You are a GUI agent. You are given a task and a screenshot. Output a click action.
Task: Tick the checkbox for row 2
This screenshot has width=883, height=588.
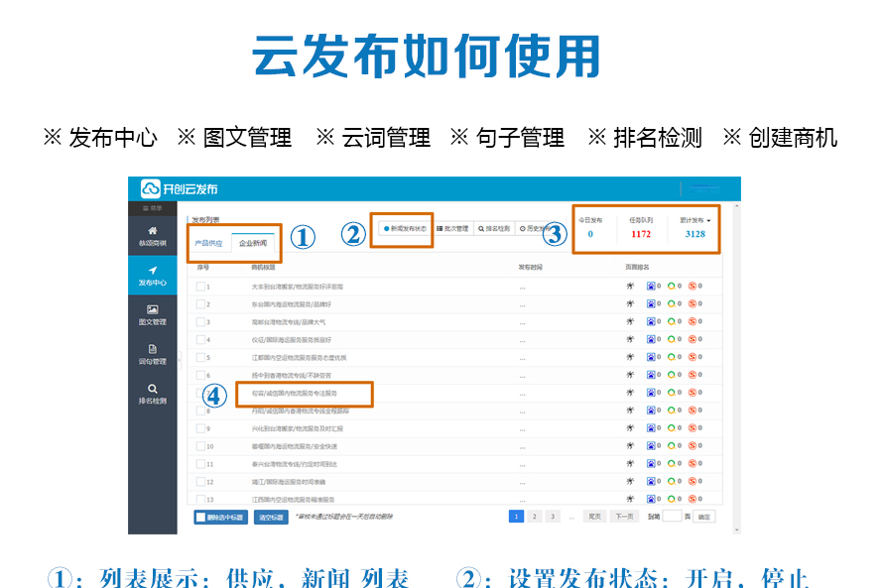click(200, 304)
